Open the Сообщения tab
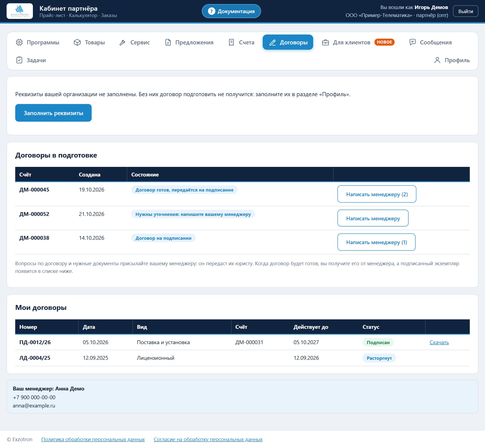This screenshot has height=448, width=485. click(x=430, y=42)
